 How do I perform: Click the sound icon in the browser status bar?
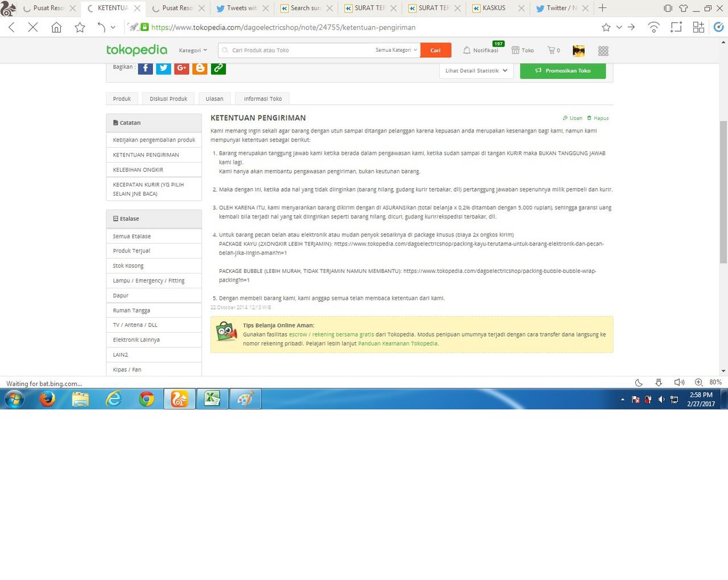pos(679,383)
